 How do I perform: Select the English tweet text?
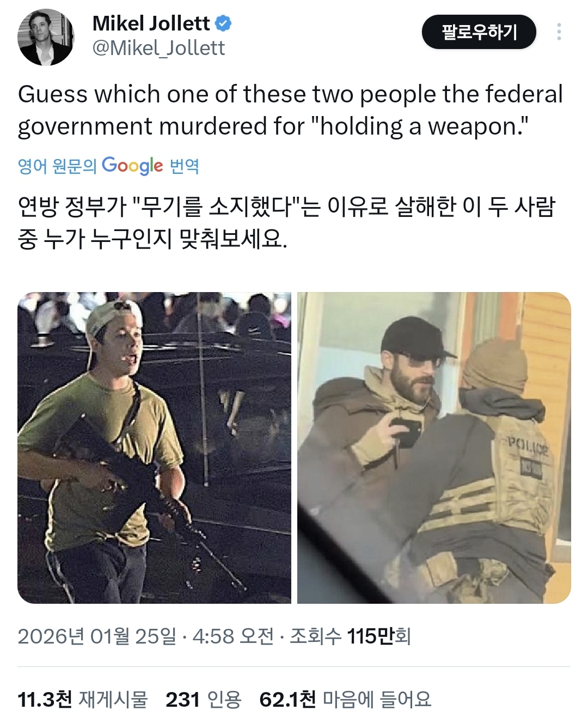tap(291, 110)
